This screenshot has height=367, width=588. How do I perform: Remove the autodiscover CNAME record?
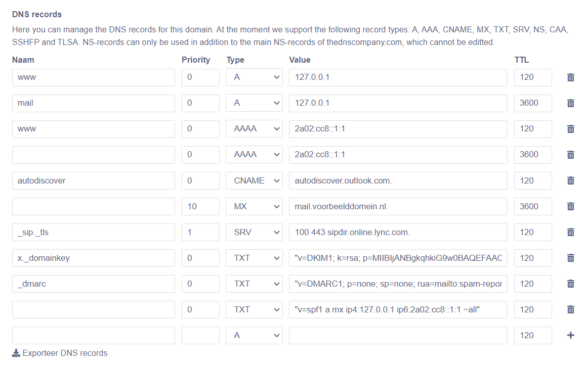click(x=570, y=181)
